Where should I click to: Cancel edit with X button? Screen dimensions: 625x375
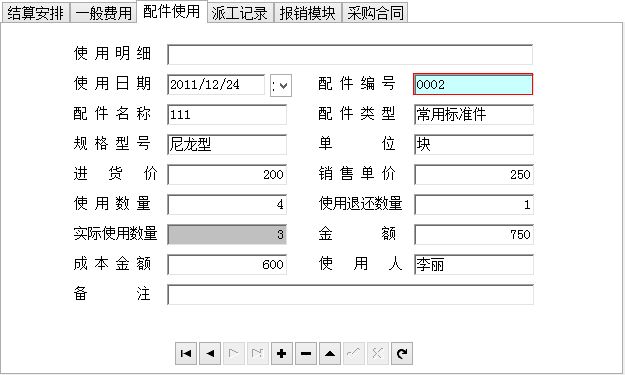coord(378,353)
